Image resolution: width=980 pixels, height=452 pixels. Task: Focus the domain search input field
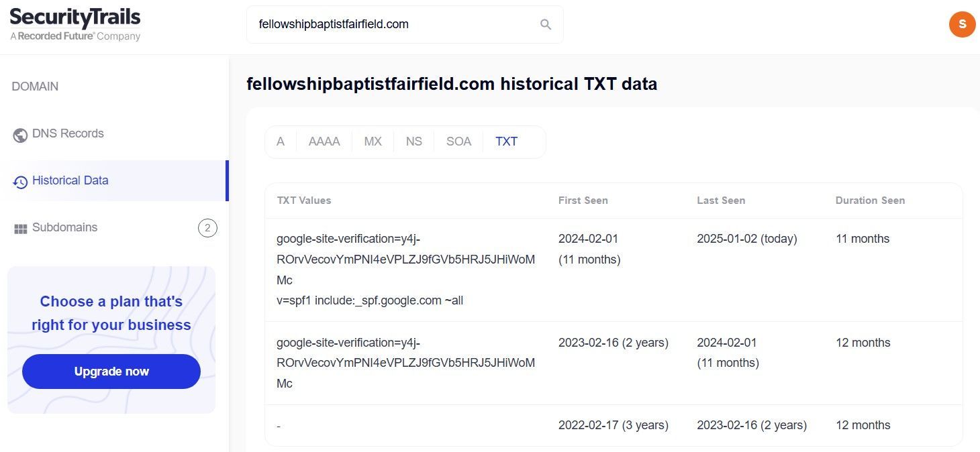(x=396, y=24)
